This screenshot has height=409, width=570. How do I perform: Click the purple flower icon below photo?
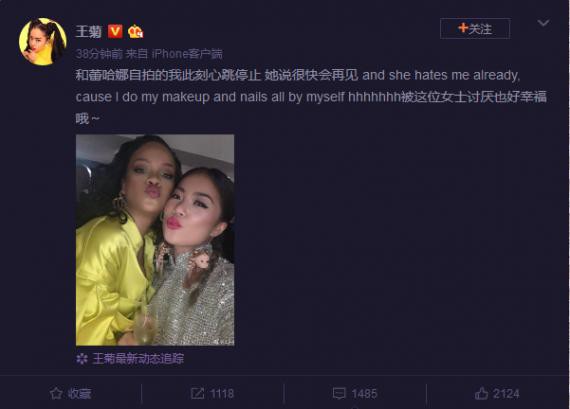[x=82, y=359]
